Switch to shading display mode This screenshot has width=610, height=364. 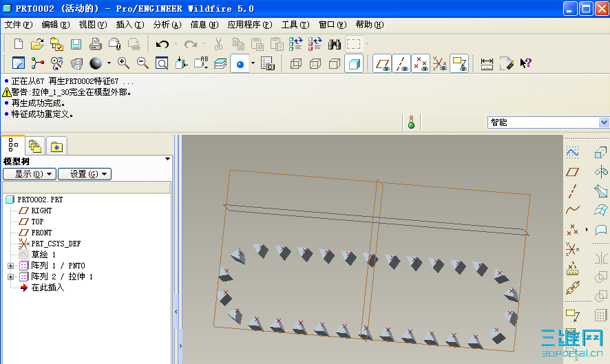pyautogui.click(x=354, y=63)
